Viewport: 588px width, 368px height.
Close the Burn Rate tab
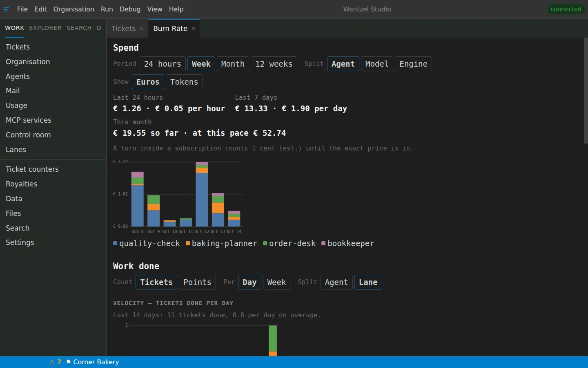pyautogui.click(x=194, y=29)
